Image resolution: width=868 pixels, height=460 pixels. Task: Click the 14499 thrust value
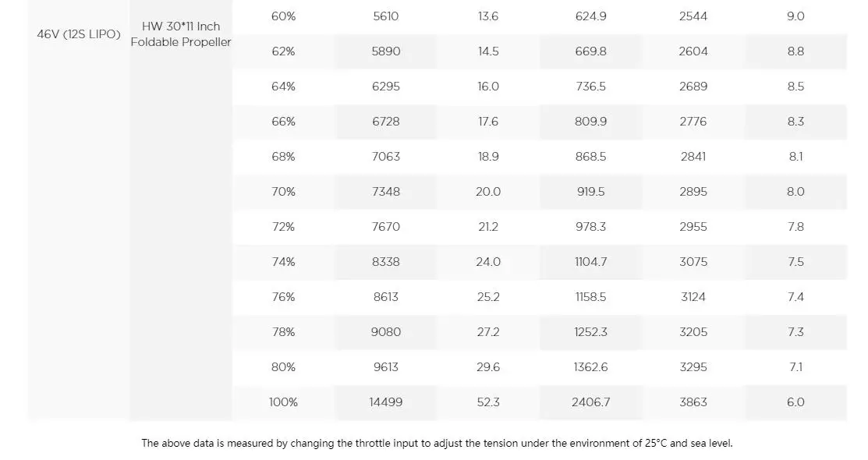(x=386, y=402)
